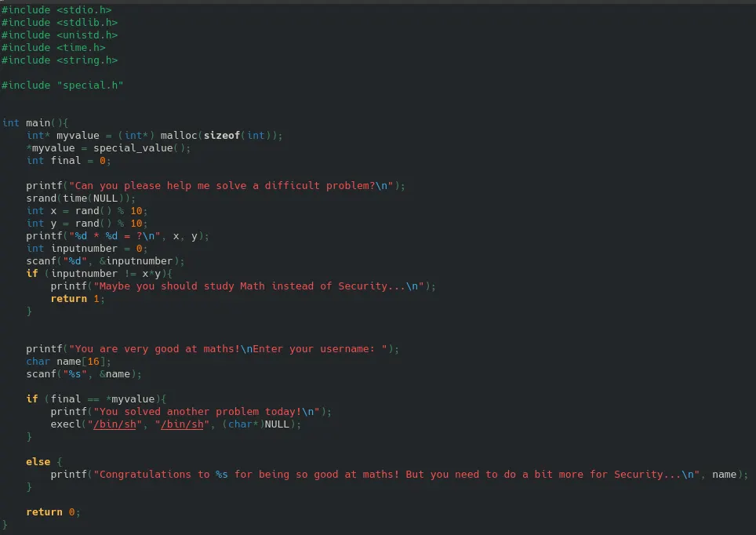Place cursor on the else keyword
The width and height of the screenshot is (756, 535).
pyautogui.click(x=38, y=461)
